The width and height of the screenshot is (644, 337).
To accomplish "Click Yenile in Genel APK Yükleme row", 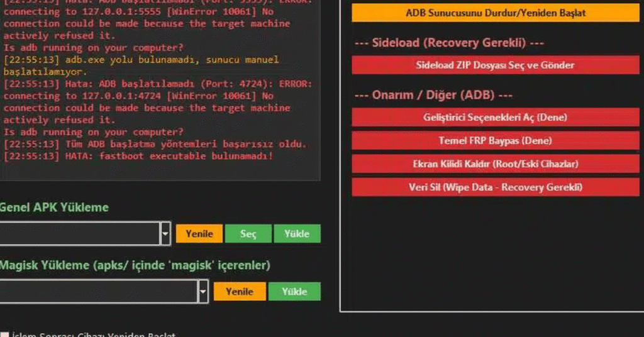I will 199,233.
